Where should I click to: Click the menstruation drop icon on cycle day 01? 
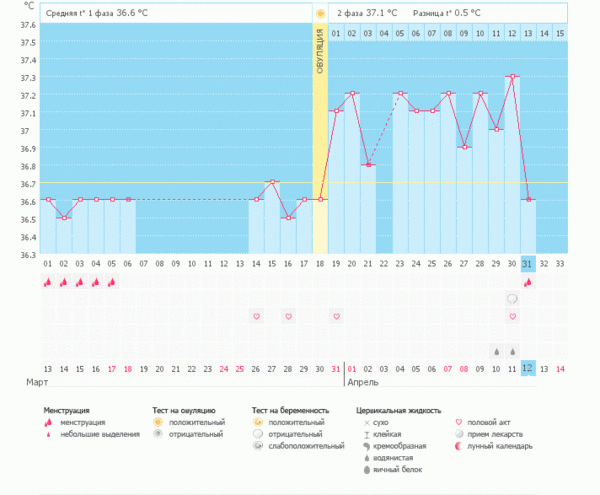coord(47,283)
